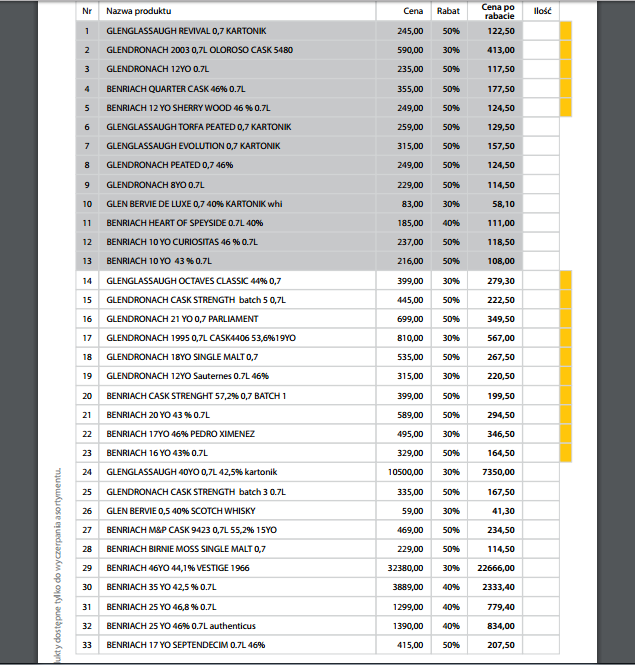Click Ilość cell for Benriach 46YO Vestige 1966

tap(541, 568)
